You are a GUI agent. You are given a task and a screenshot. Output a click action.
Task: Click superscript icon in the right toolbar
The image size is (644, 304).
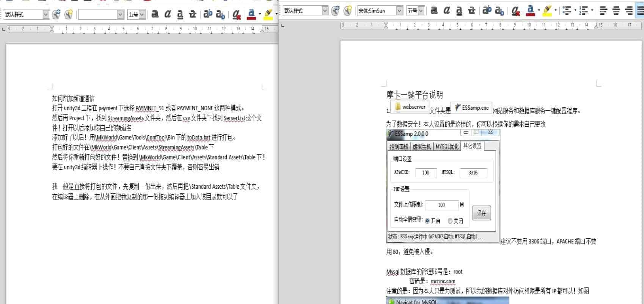coord(487,10)
